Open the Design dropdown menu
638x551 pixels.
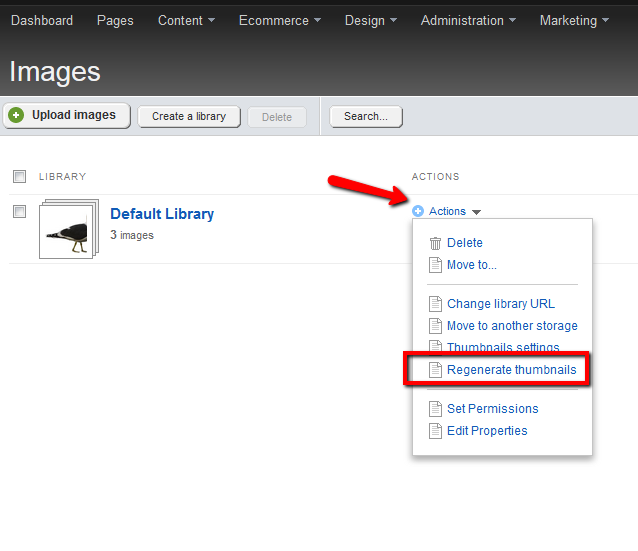point(371,20)
